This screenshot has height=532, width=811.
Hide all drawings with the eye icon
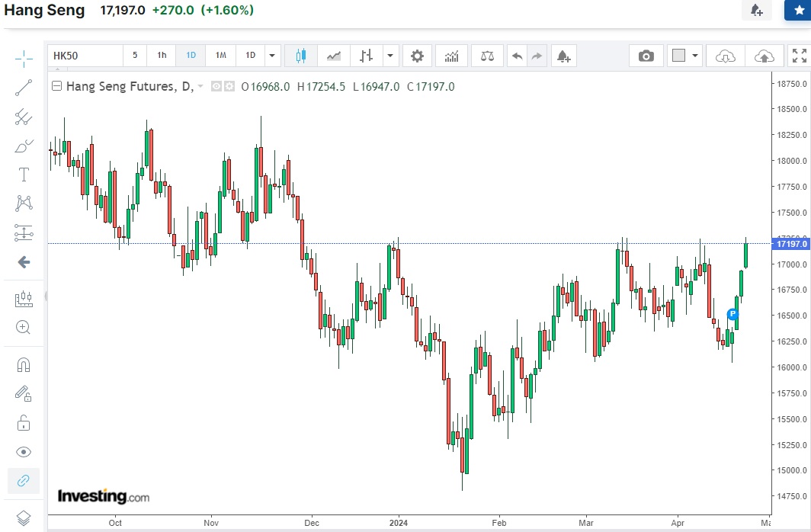24,452
